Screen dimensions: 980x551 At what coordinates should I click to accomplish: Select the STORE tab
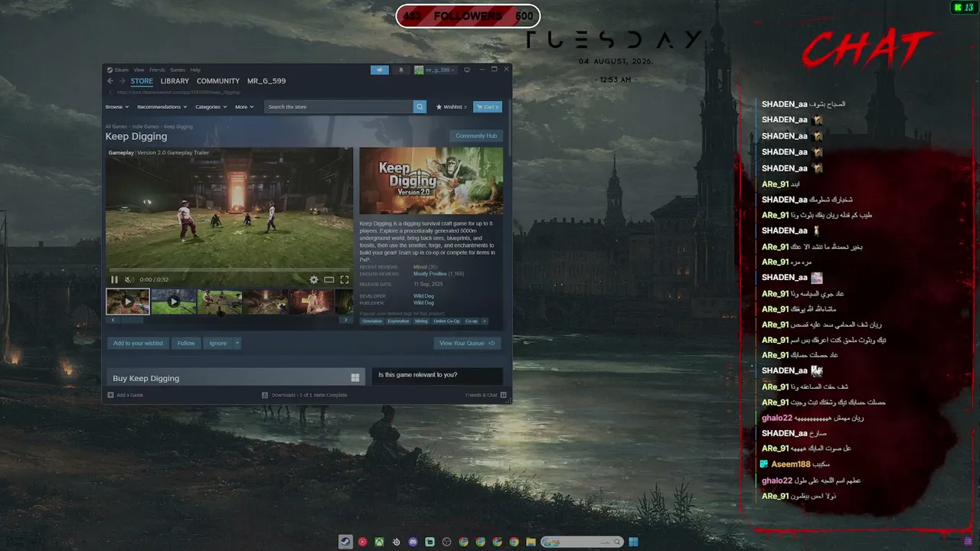pos(142,81)
